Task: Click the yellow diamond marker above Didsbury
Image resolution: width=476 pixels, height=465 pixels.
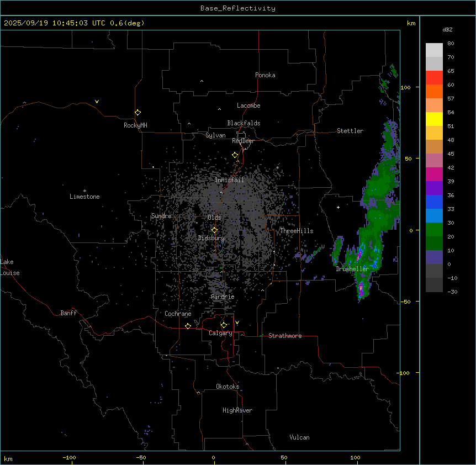Action: click(x=214, y=230)
